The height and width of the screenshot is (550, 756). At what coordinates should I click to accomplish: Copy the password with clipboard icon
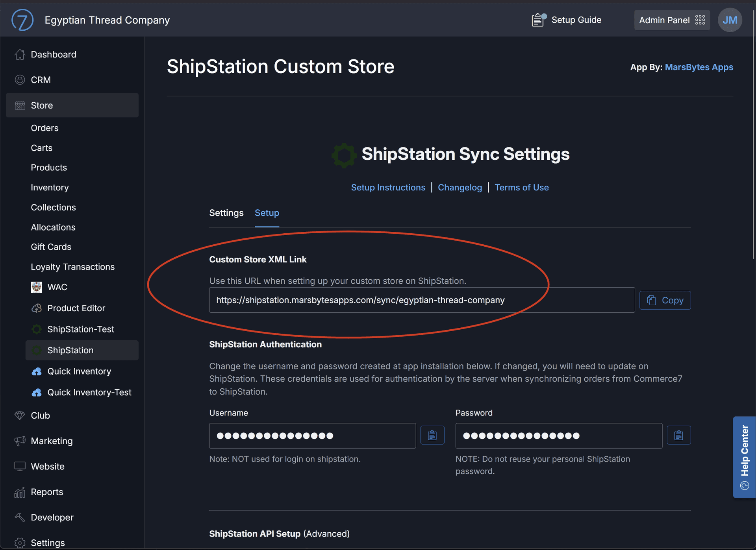[678, 435]
